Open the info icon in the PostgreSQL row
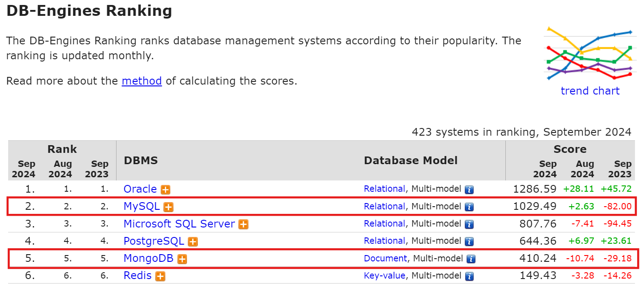This screenshot has width=644, height=284. 469,241
